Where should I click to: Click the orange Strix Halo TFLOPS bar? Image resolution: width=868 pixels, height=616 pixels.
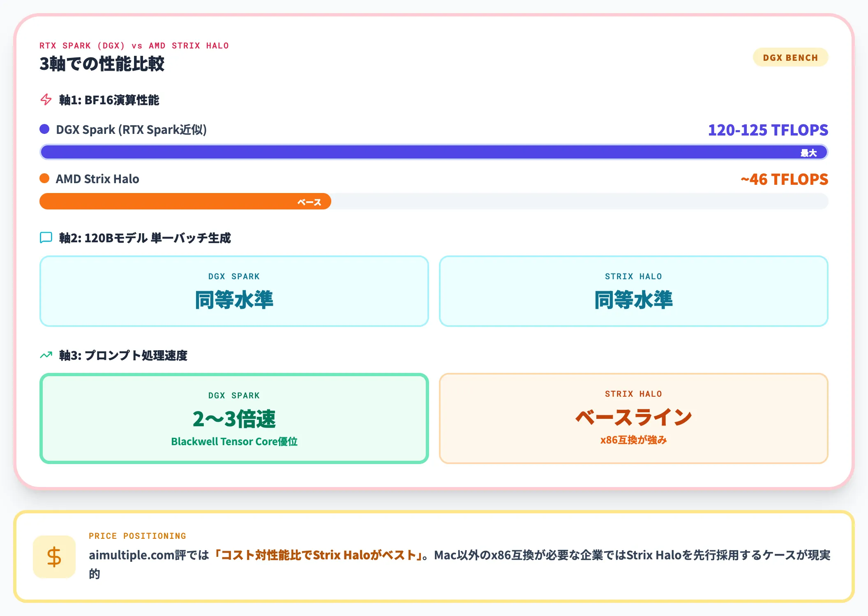click(185, 201)
